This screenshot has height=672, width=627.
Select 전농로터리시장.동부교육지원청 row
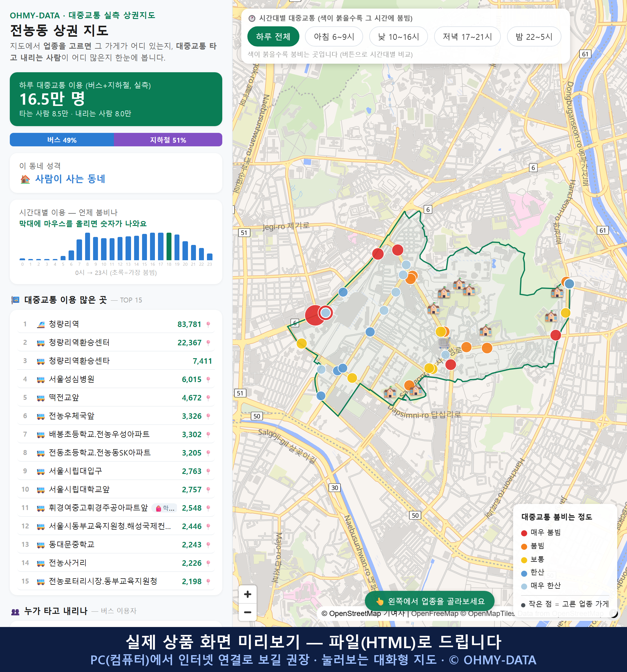116,581
